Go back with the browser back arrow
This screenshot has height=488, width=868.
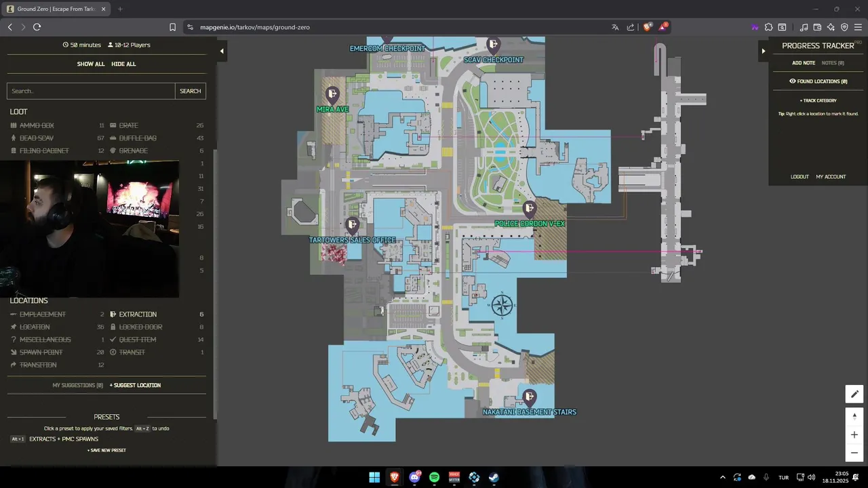(x=9, y=27)
